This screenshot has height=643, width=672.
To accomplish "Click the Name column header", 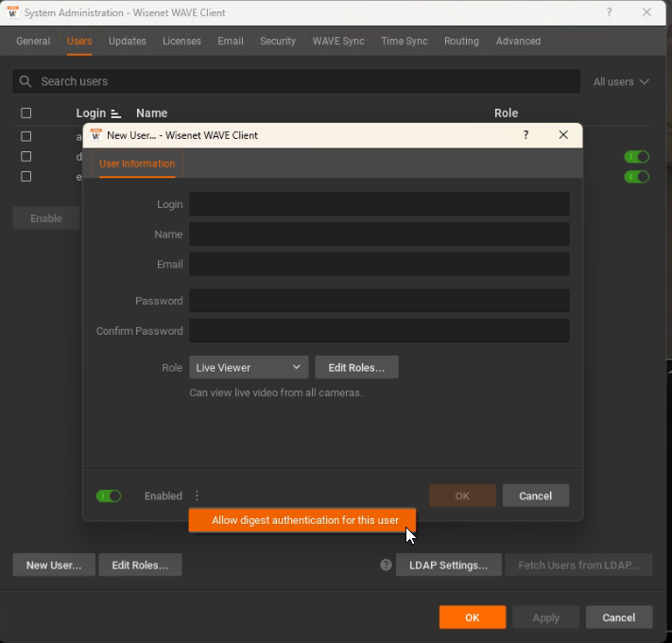I will pyautogui.click(x=152, y=113).
